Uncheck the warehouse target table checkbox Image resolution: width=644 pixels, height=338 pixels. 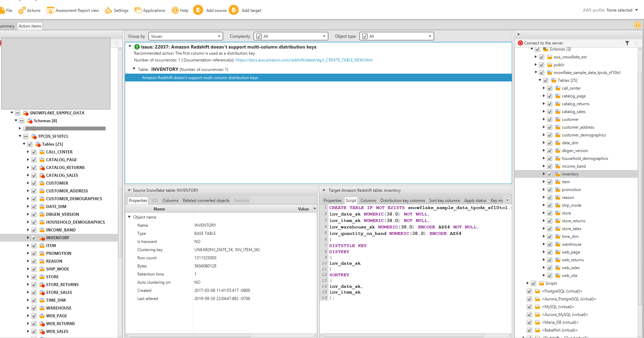[550, 244]
